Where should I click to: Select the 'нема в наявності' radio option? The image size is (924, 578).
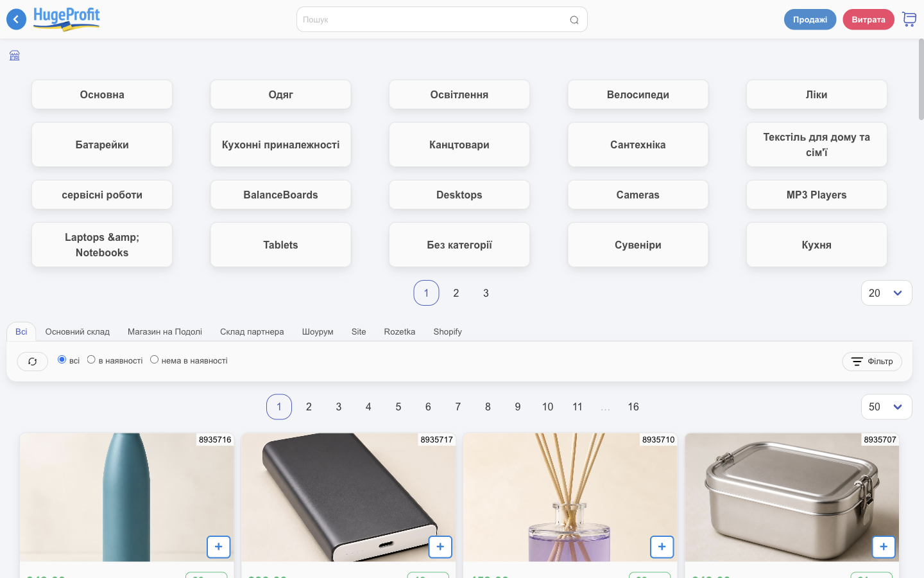(x=154, y=360)
